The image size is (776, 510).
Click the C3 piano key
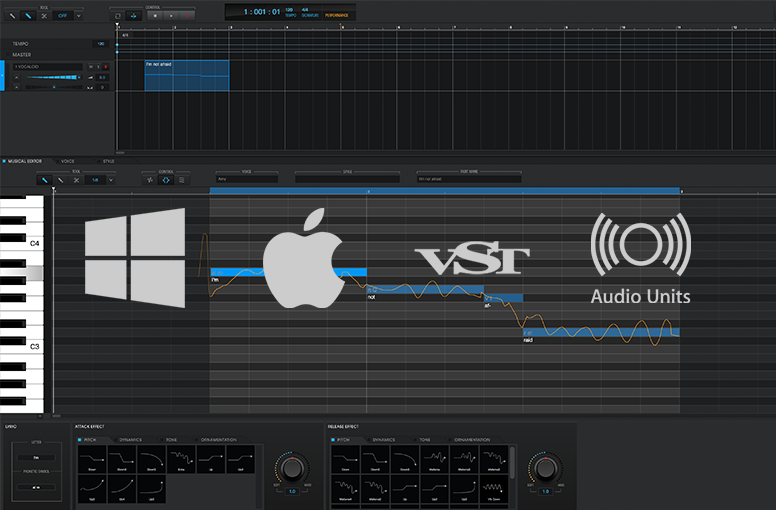[34, 346]
